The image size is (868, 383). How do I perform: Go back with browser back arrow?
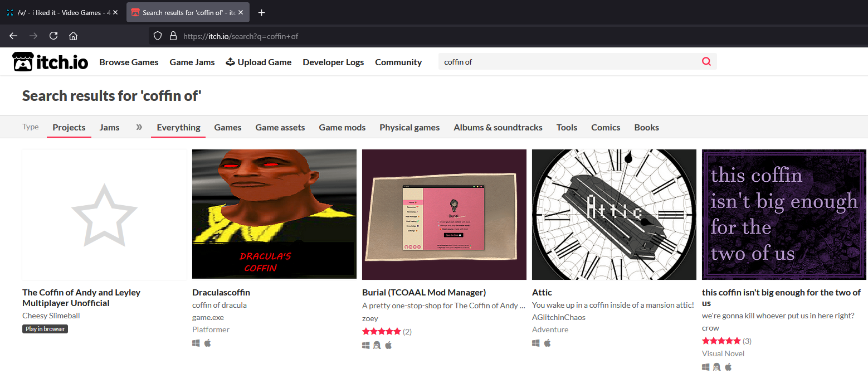13,36
